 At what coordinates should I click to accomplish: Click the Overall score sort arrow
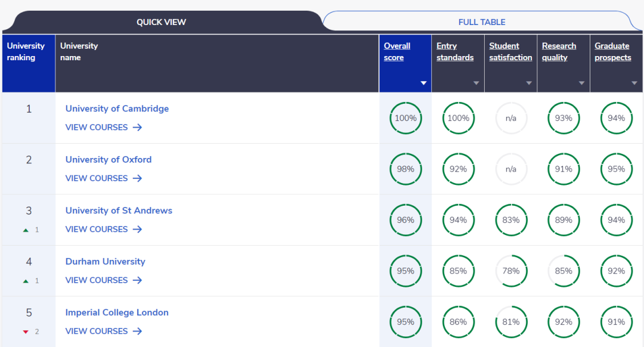[423, 83]
